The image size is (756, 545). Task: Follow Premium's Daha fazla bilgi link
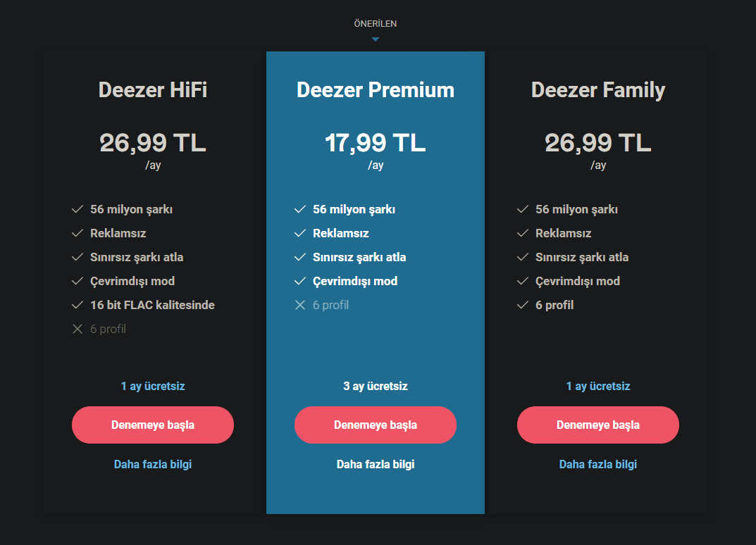tap(376, 464)
